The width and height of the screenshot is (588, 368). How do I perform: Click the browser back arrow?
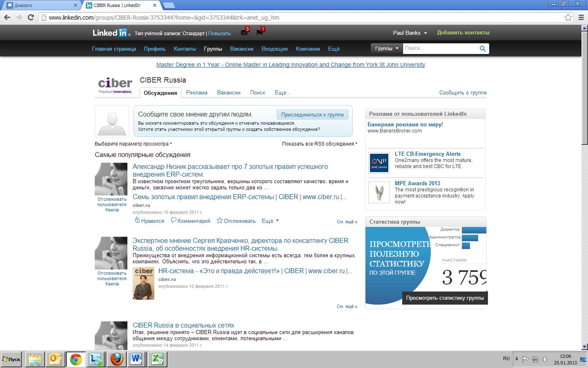(x=7, y=17)
